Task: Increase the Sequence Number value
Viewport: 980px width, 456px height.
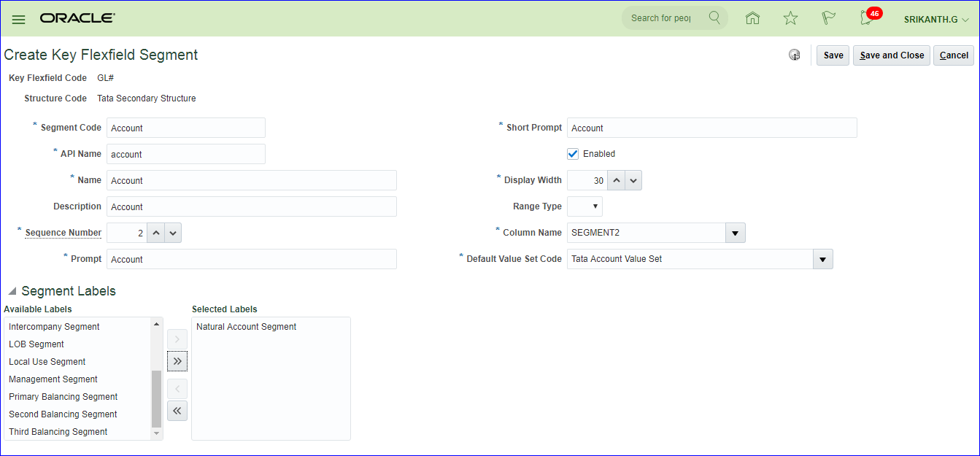Action: tap(156, 233)
